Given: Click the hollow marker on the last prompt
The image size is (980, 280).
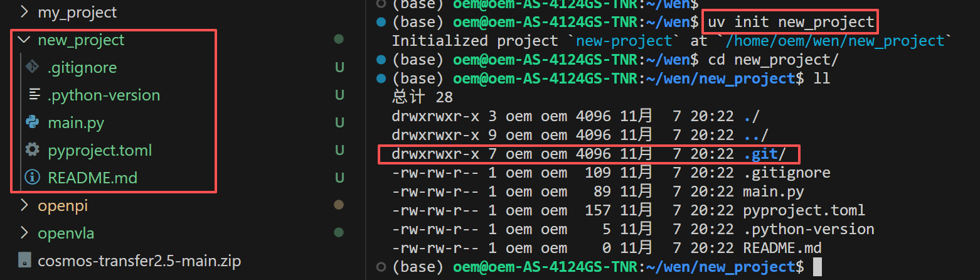Looking at the screenshot, I should 380,267.
